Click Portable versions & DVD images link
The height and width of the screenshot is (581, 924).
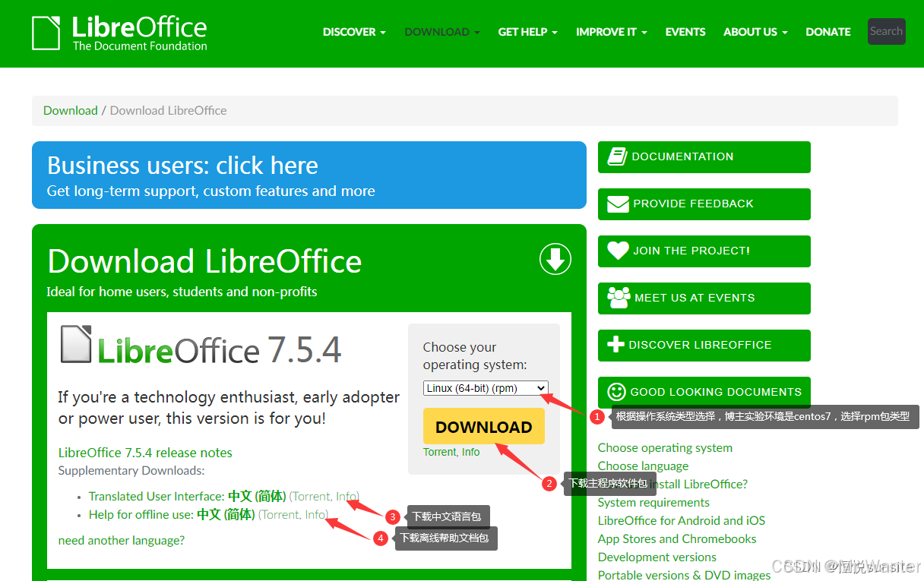[x=684, y=575]
